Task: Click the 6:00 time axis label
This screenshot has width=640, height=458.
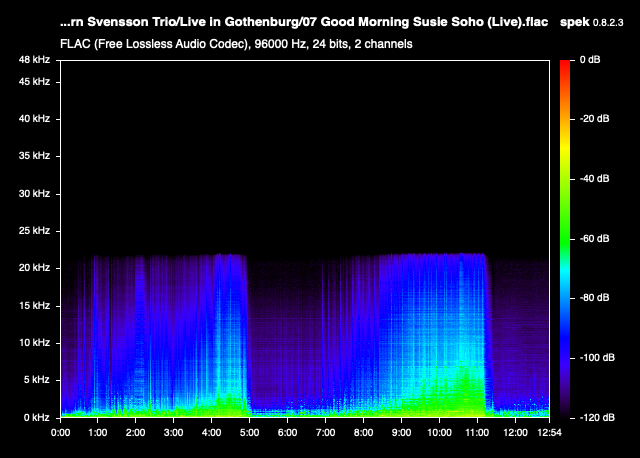Action: [x=287, y=433]
